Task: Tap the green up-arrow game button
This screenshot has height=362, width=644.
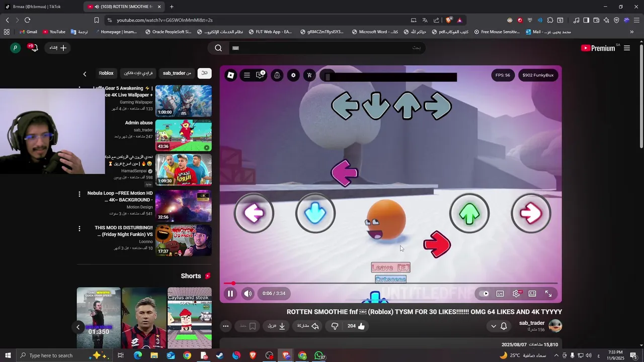Action: (x=469, y=213)
